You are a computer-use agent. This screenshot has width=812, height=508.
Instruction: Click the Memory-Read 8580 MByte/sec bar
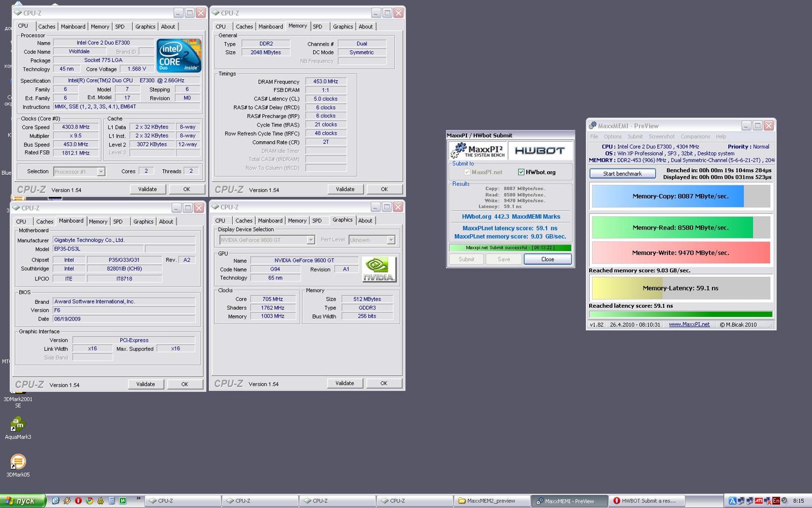tap(681, 228)
